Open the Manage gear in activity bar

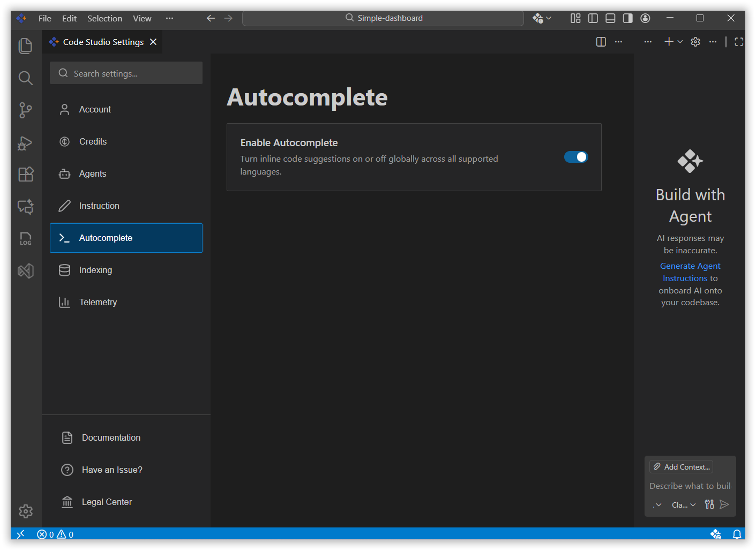click(25, 511)
